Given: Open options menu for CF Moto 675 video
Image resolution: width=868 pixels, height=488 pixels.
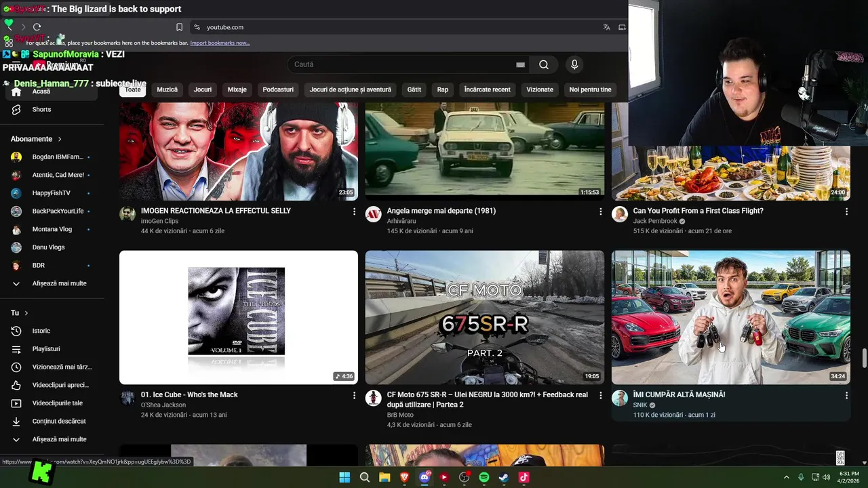Looking at the screenshot, I should 600,395.
